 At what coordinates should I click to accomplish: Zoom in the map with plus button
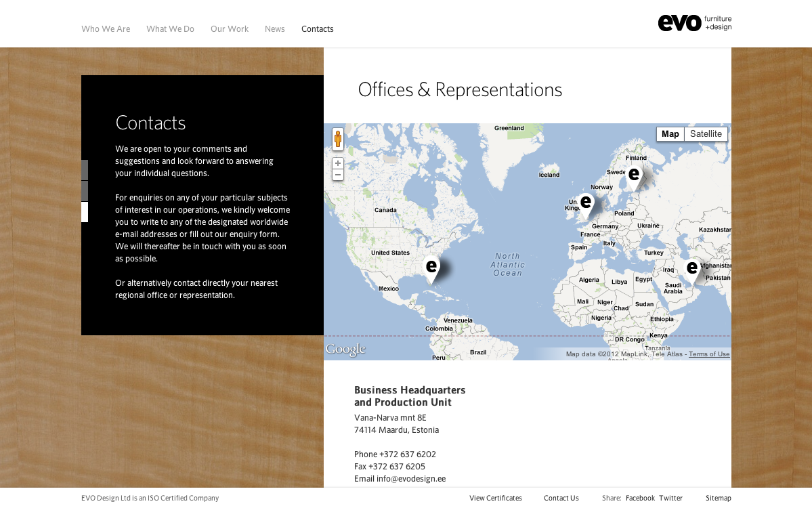pyautogui.click(x=338, y=163)
